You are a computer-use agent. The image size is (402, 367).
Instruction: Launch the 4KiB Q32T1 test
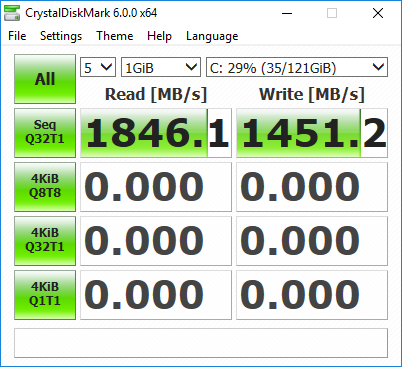pos(45,241)
